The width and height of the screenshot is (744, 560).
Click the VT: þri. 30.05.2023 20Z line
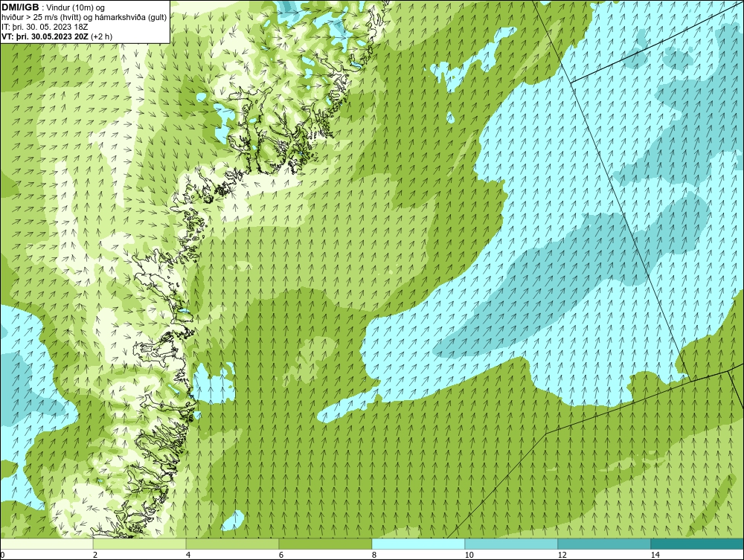tap(57, 36)
